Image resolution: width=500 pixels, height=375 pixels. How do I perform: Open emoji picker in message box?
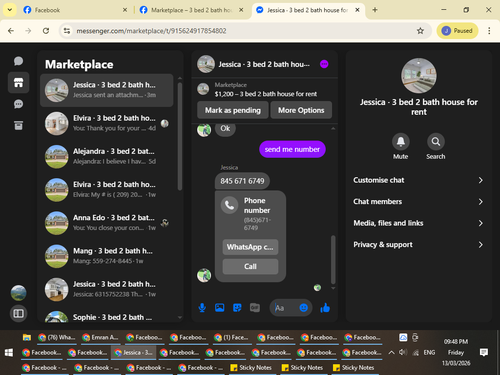[x=303, y=308]
